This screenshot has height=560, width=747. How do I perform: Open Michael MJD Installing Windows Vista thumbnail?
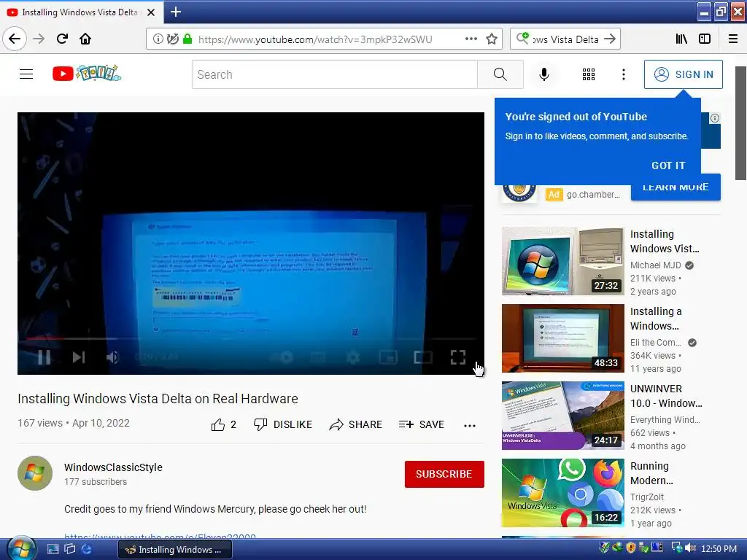[x=562, y=261]
